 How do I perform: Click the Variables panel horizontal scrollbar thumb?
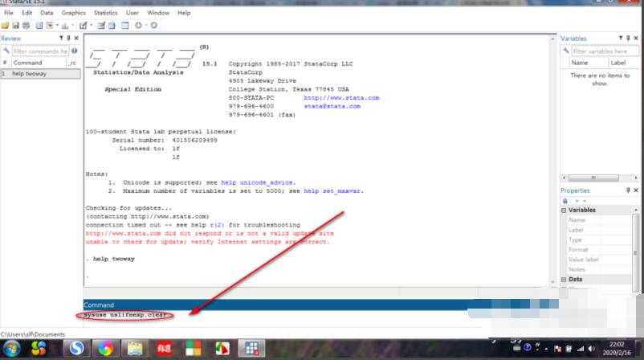(593, 178)
